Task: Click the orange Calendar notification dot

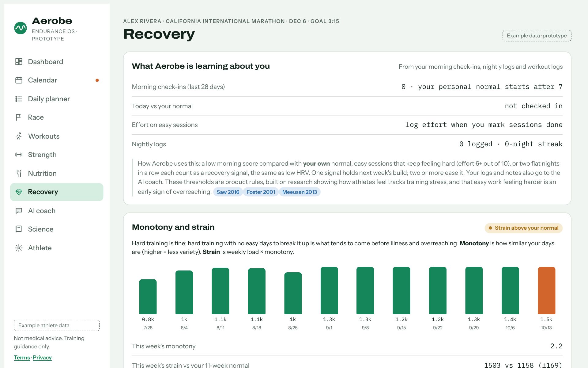Action: click(x=97, y=80)
